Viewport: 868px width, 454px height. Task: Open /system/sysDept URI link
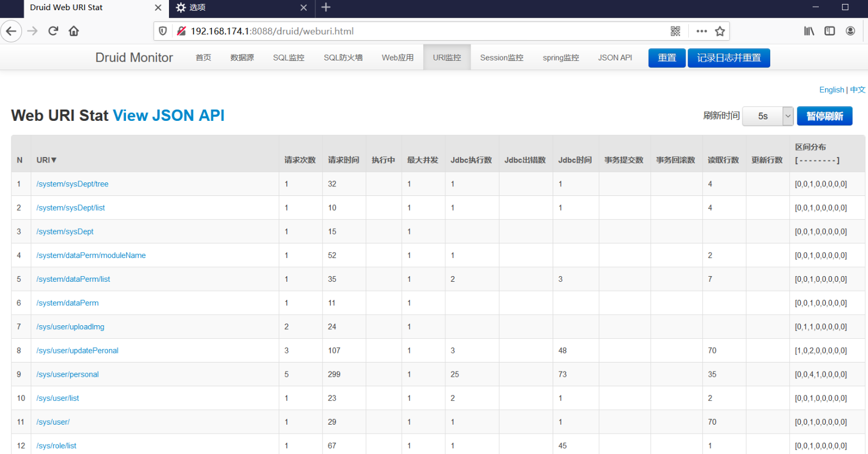(65, 232)
